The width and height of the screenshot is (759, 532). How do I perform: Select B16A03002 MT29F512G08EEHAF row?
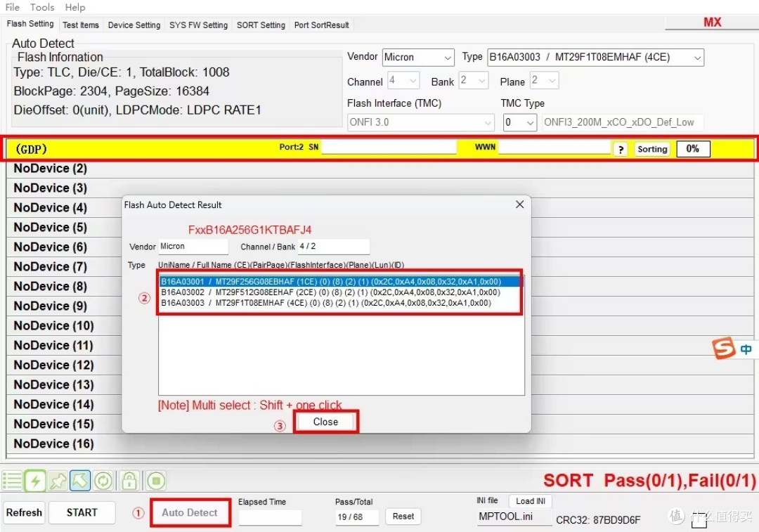pos(340,292)
